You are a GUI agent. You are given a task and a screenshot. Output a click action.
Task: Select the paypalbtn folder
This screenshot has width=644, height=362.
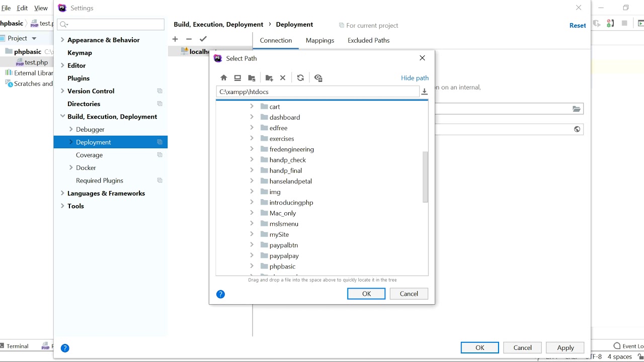[x=284, y=245]
